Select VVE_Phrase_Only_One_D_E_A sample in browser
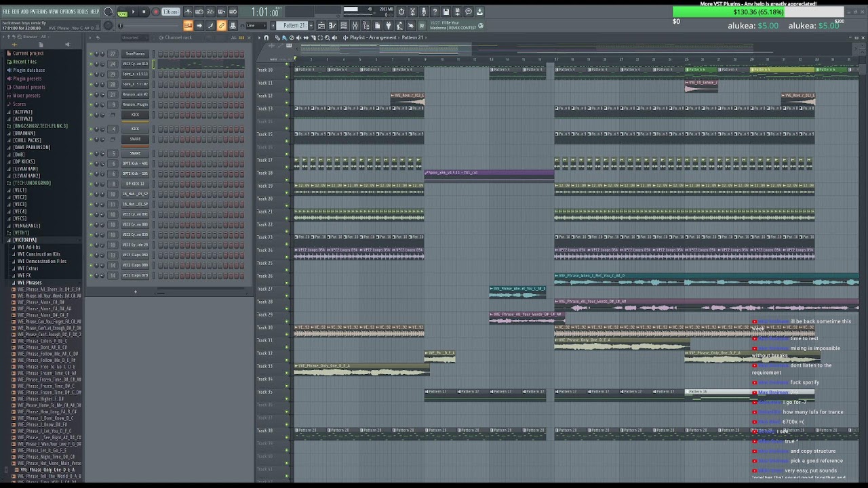The height and width of the screenshot is (488, 868). (47, 470)
